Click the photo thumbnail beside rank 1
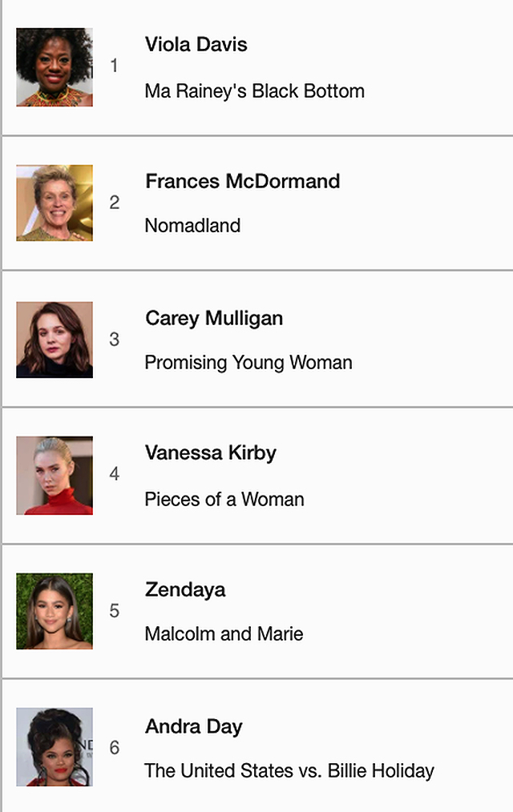The width and height of the screenshot is (513, 812). (55, 67)
